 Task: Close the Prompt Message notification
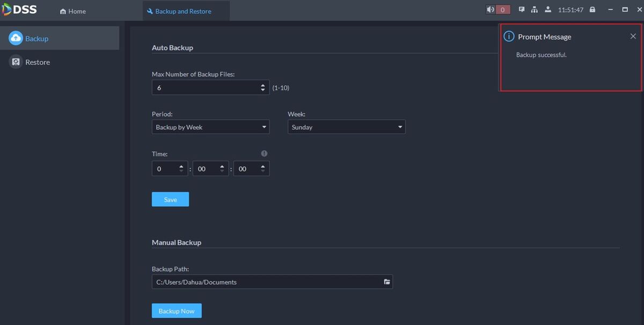633,36
